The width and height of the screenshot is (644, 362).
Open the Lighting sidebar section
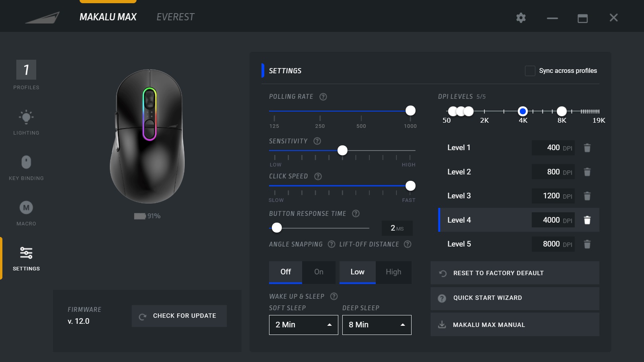(26, 122)
